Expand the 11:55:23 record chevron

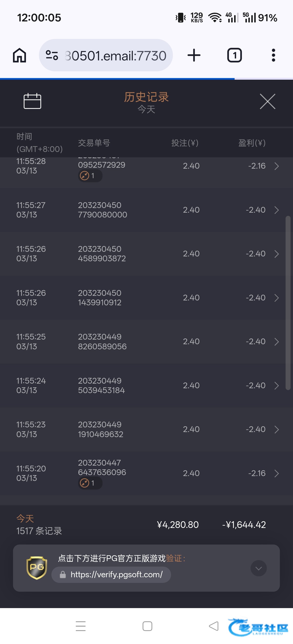276,429
